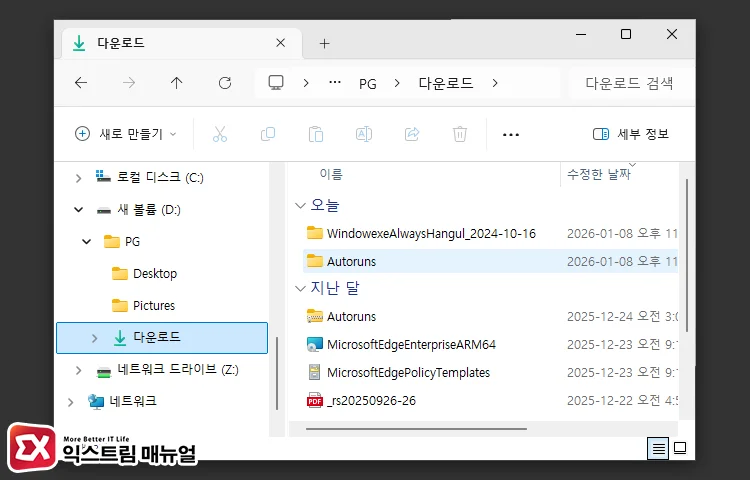Expand 로컬 디스크 (C:) tree node
The image size is (750, 480).
click(x=78, y=178)
